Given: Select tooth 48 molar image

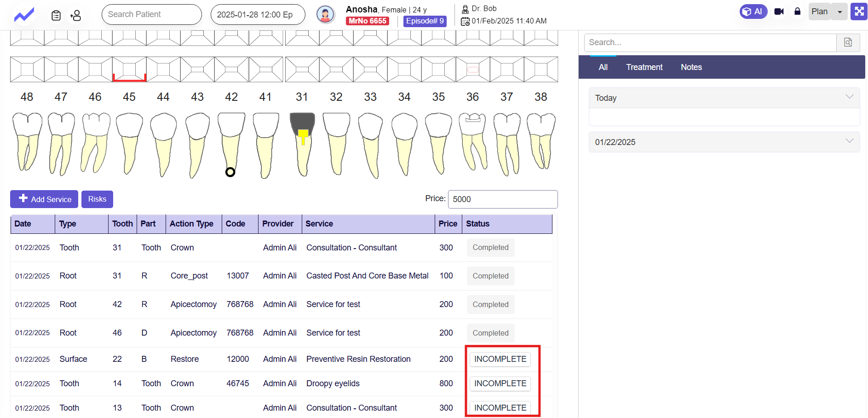Looking at the screenshot, I should [x=27, y=142].
